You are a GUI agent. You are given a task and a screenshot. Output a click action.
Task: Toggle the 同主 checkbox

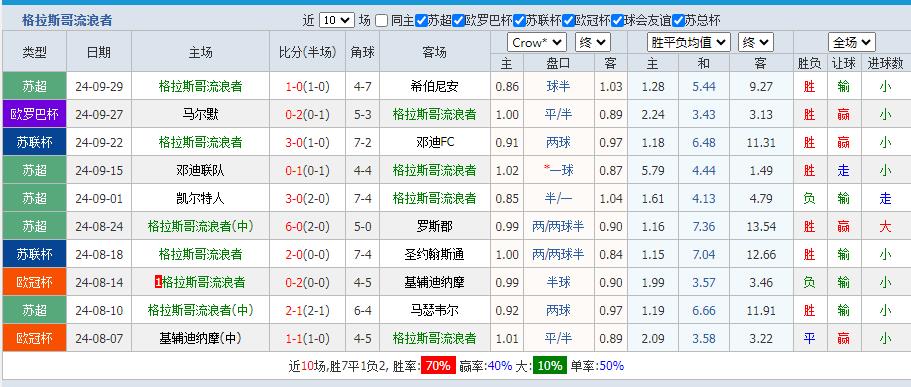pos(381,21)
